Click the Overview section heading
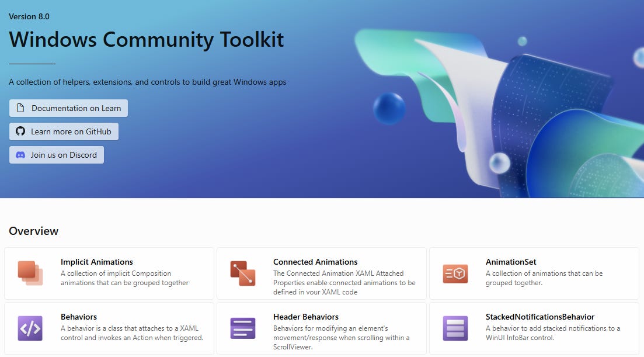 (x=34, y=231)
